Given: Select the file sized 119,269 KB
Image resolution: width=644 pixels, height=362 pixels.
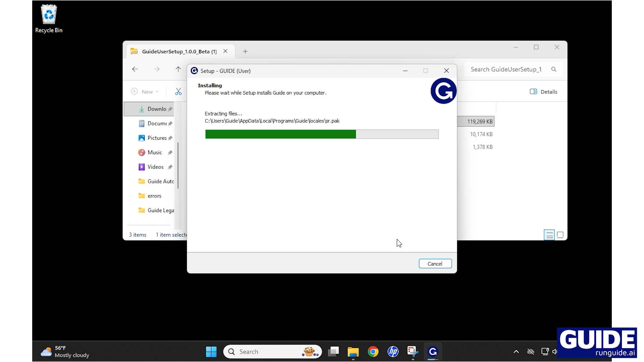Looking at the screenshot, I should click(x=480, y=122).
